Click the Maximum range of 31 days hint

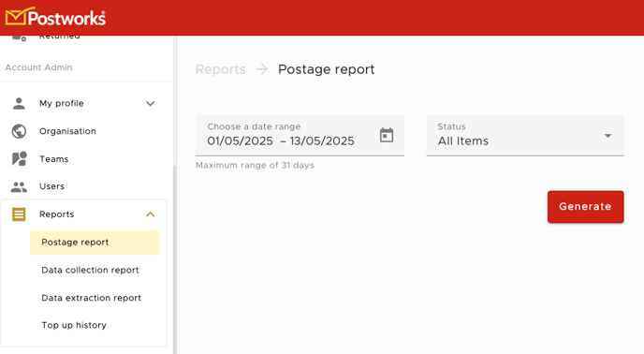255,165
